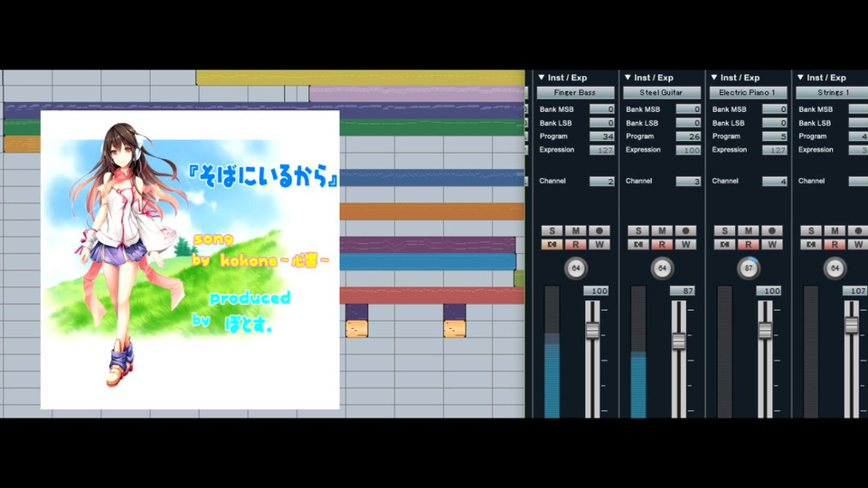Solo the Finger Bass channel
The image size is (868, 488).
tap(552, 230)
